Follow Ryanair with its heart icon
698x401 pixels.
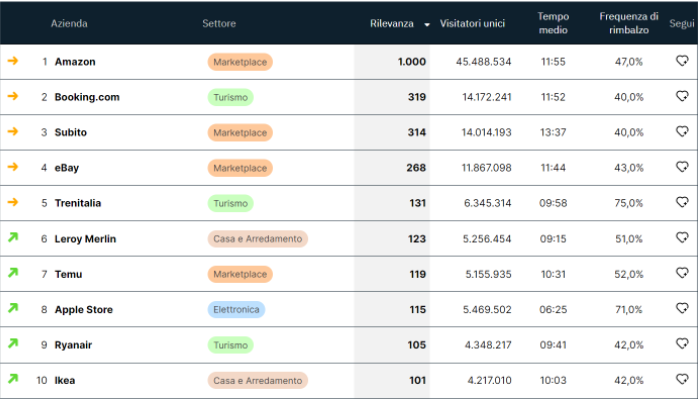click(682, 344)
